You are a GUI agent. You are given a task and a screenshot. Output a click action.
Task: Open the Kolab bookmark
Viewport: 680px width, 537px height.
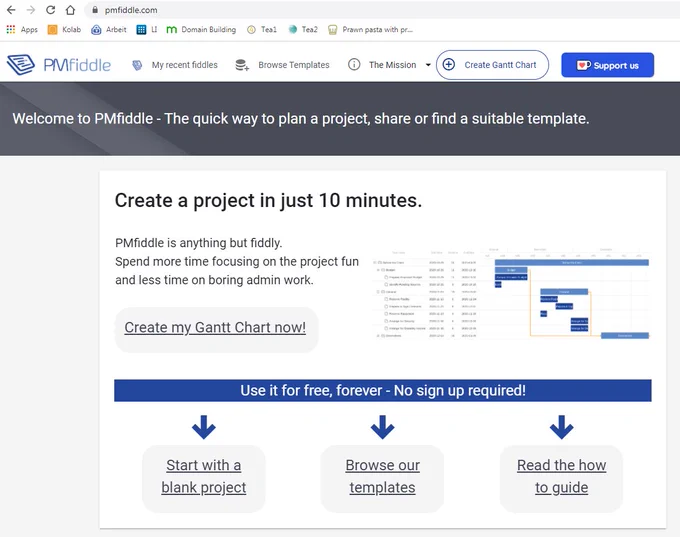(64, 29)
